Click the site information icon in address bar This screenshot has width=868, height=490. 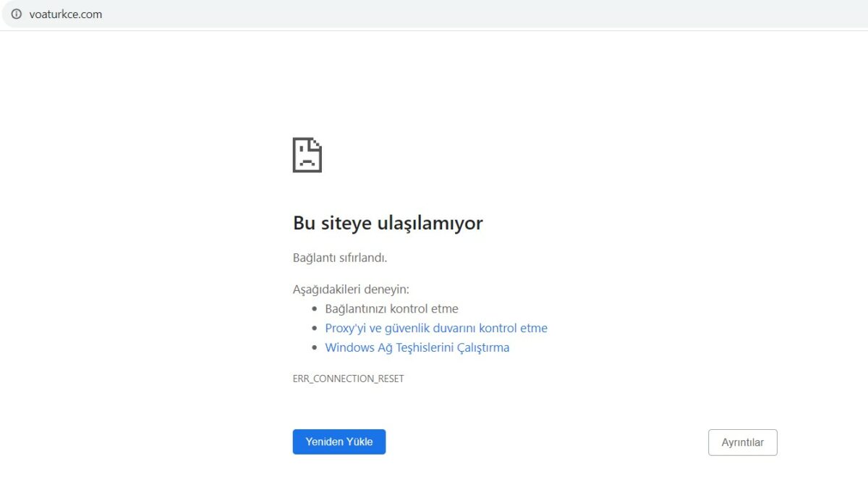pyautogui.click(x=16, y=14)
